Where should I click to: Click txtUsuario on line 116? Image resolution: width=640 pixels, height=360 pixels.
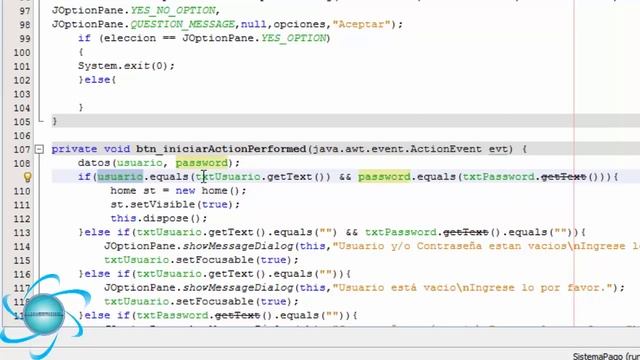(x=169, y=274)
